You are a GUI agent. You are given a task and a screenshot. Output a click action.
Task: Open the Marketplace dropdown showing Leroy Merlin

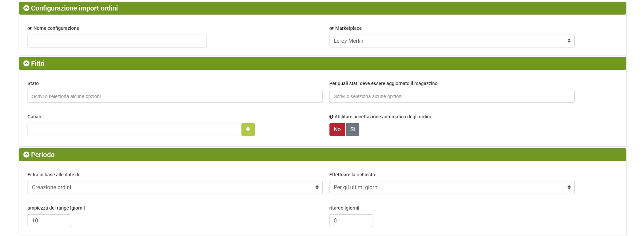pyautogui.click(x=452, y=41)
